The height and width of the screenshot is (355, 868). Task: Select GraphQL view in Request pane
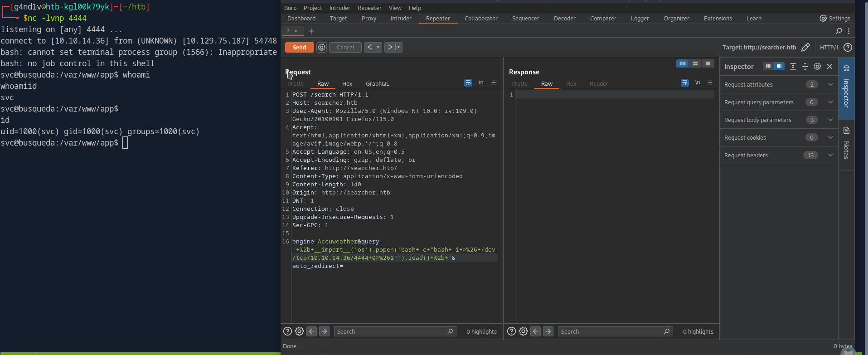(377, 84)
